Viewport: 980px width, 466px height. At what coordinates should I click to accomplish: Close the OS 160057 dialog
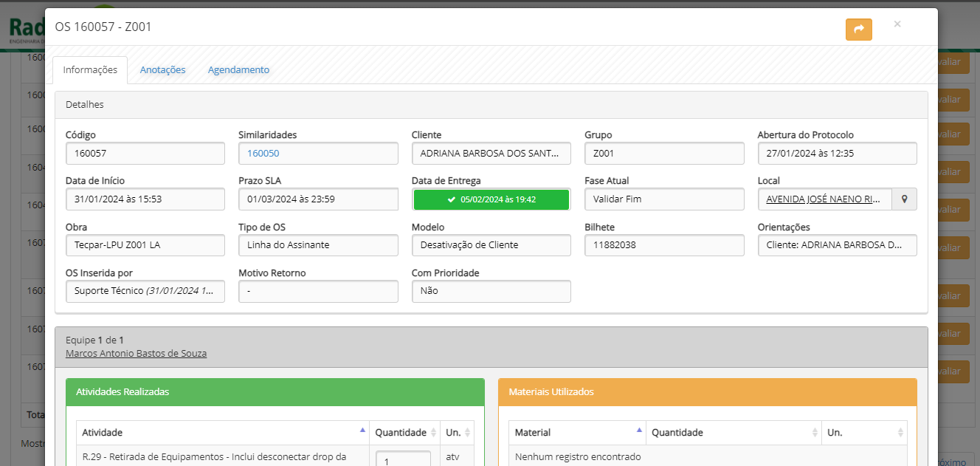coord(897,24)
